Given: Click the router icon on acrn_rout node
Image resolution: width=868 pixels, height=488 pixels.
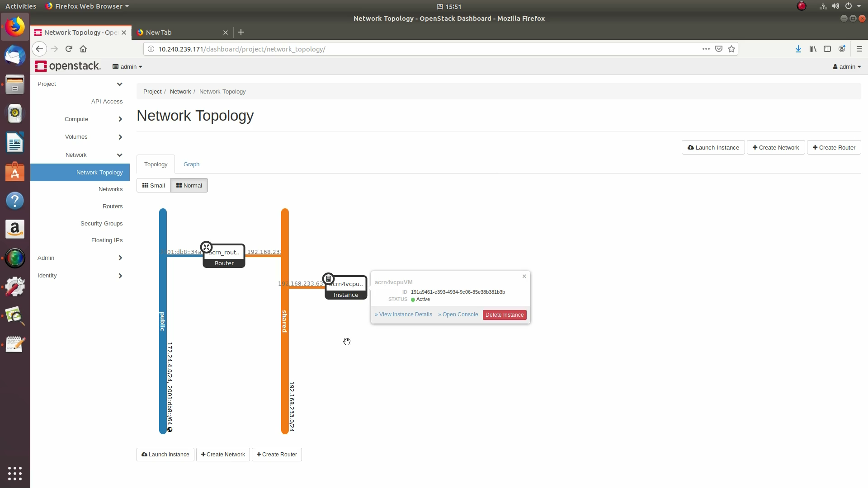Looking at the screenshot, I should point(206,247).
